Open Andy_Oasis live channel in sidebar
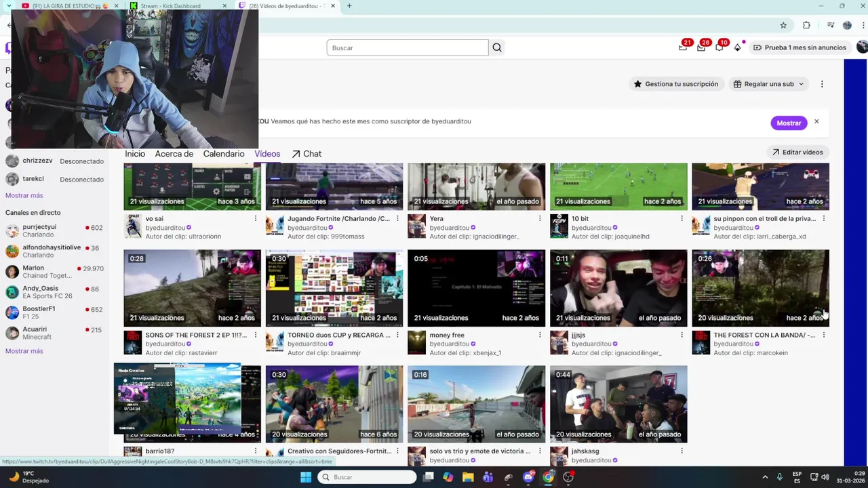868x488 pixels. [54, 292]
